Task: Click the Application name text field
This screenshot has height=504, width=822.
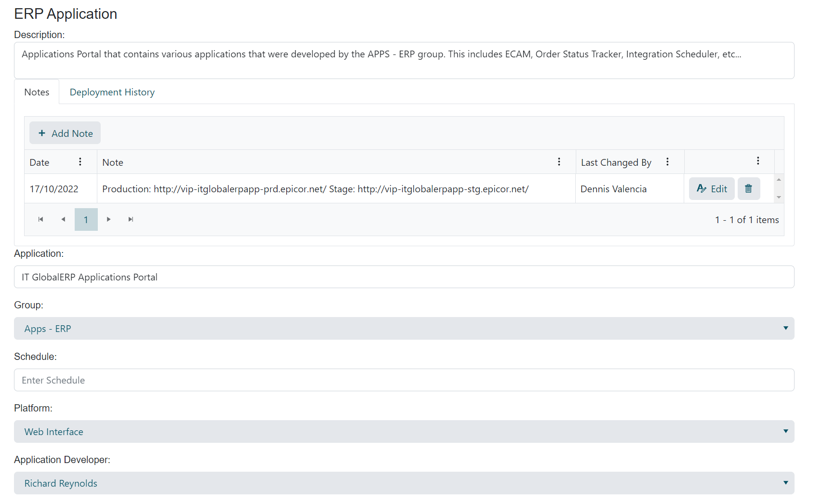Action: click(404, 277)
